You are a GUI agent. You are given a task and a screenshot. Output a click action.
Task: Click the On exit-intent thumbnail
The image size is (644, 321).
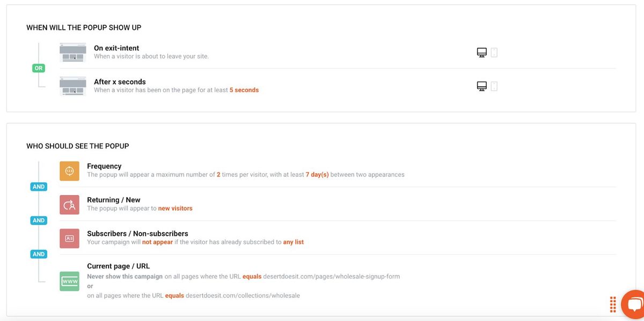click(73, 52)
